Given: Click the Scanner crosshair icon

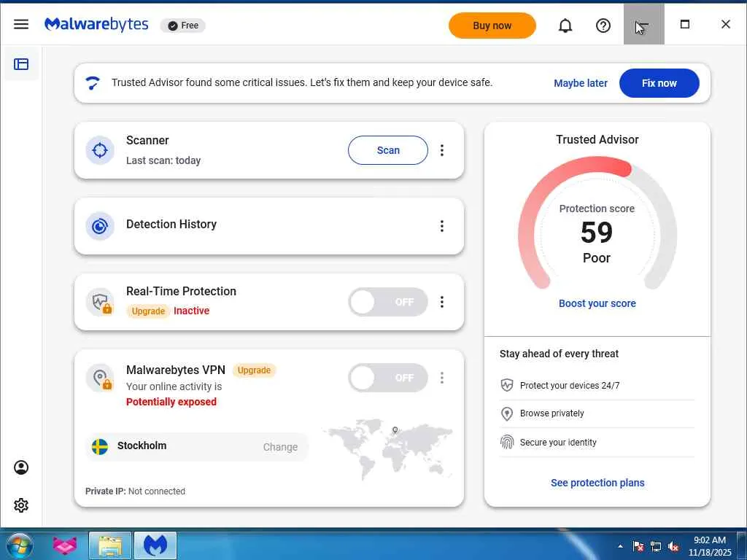Looking at the screenshot, I should pyautogui.click(x=99, y=150).
